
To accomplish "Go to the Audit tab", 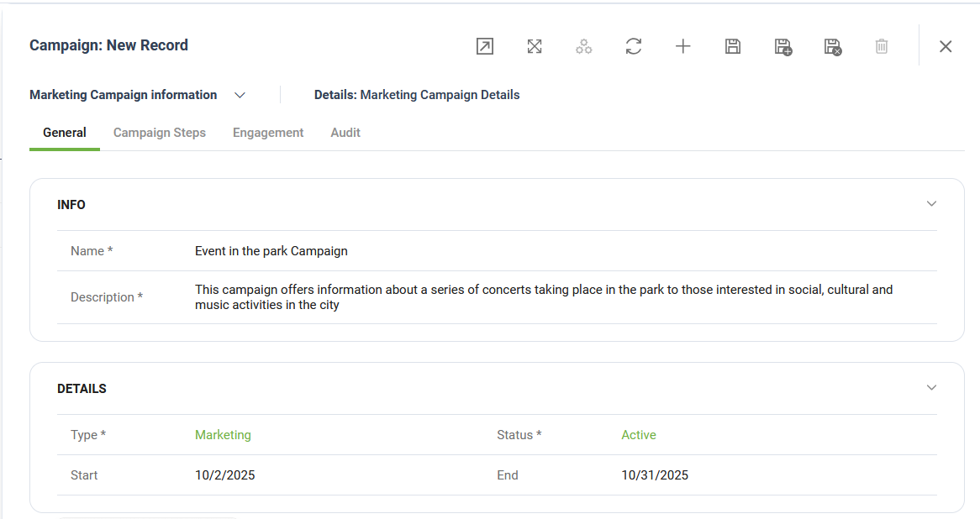I will tap(345, 133).
